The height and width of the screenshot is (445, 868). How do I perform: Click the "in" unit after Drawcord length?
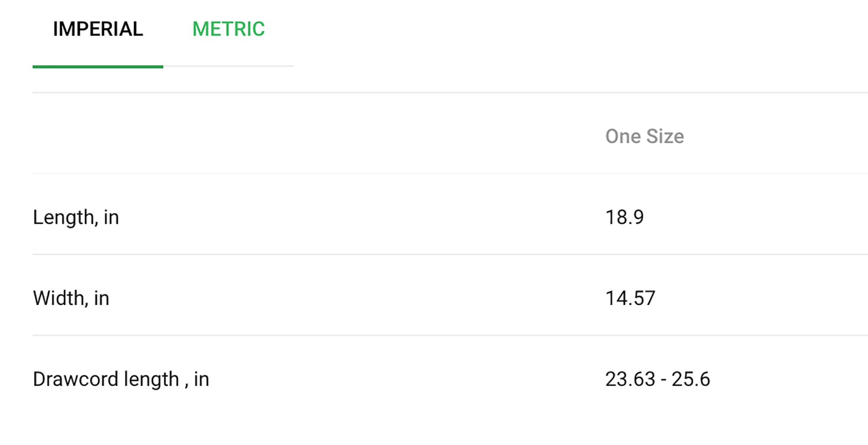coord(201,379)
